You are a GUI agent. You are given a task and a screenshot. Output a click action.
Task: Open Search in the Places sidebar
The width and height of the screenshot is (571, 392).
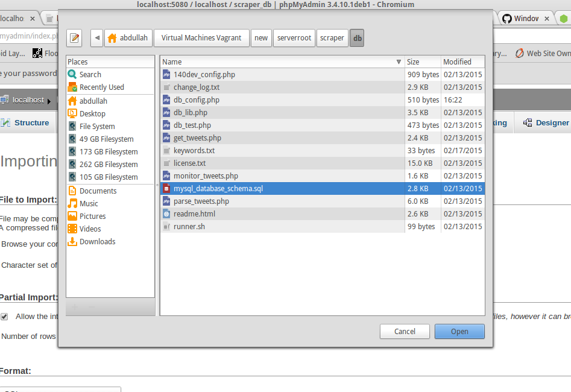(110, 74)
